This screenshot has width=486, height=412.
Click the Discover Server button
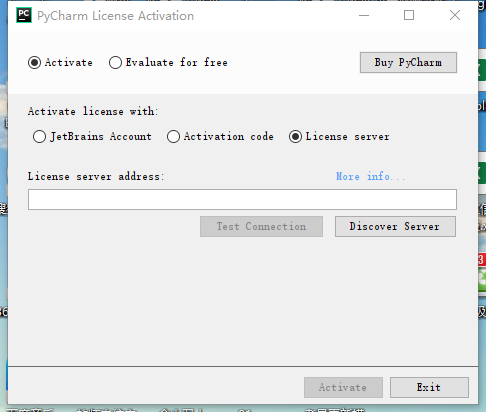(x=395, y=227)
